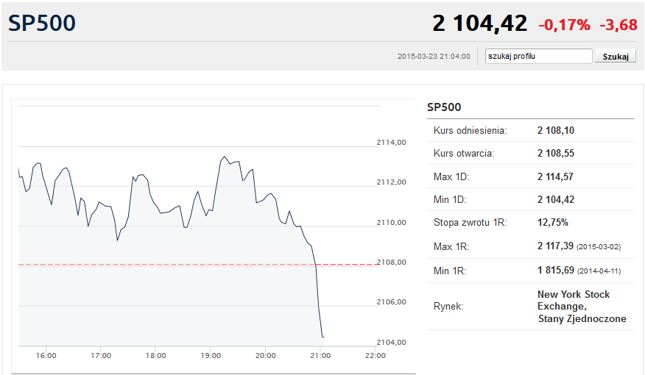Click the 2114,00 price axis label
The image size is (645, 375).
391,142
